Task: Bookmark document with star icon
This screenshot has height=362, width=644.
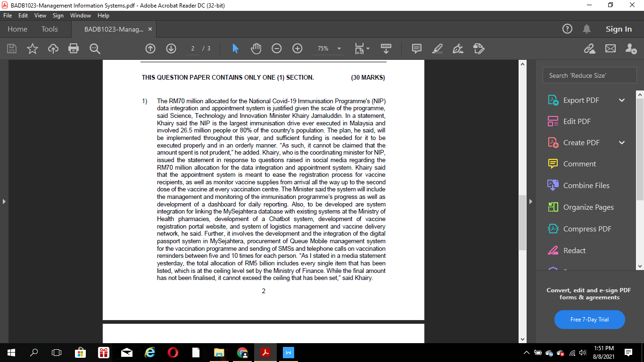Action: pyautogui.click(x=33, y=49)
